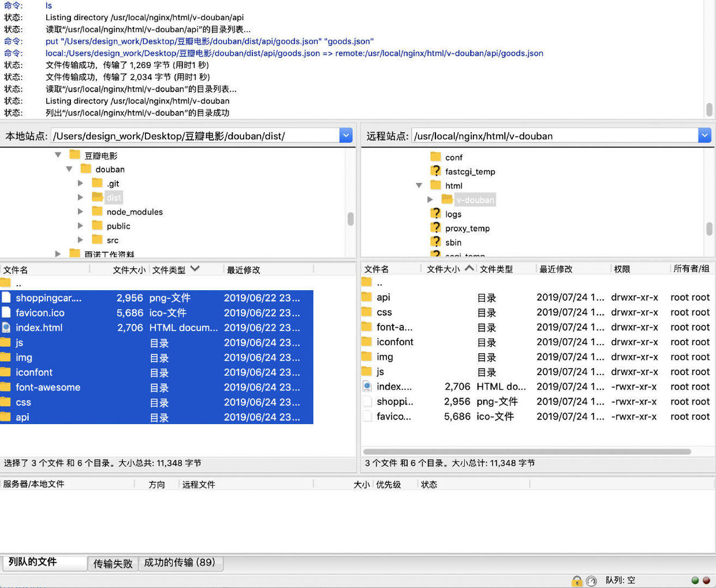Expand the .git folder arrow

(80, 183)
